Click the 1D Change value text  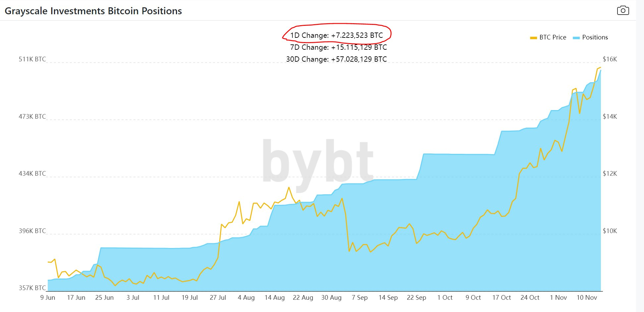(337, 35)
